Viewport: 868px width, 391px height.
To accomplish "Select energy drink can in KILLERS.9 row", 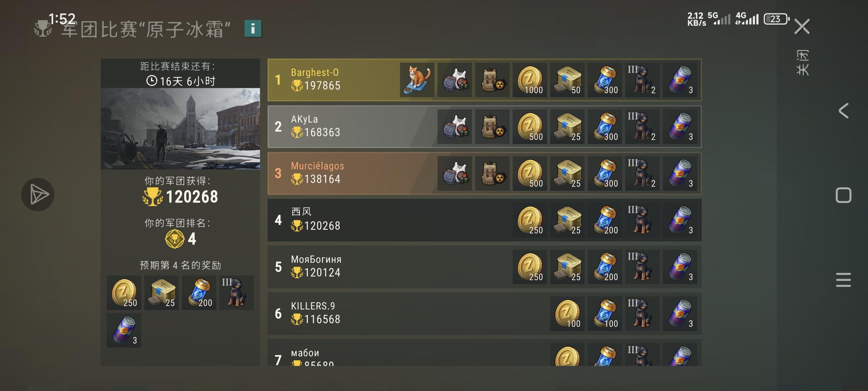I will 680,314.
